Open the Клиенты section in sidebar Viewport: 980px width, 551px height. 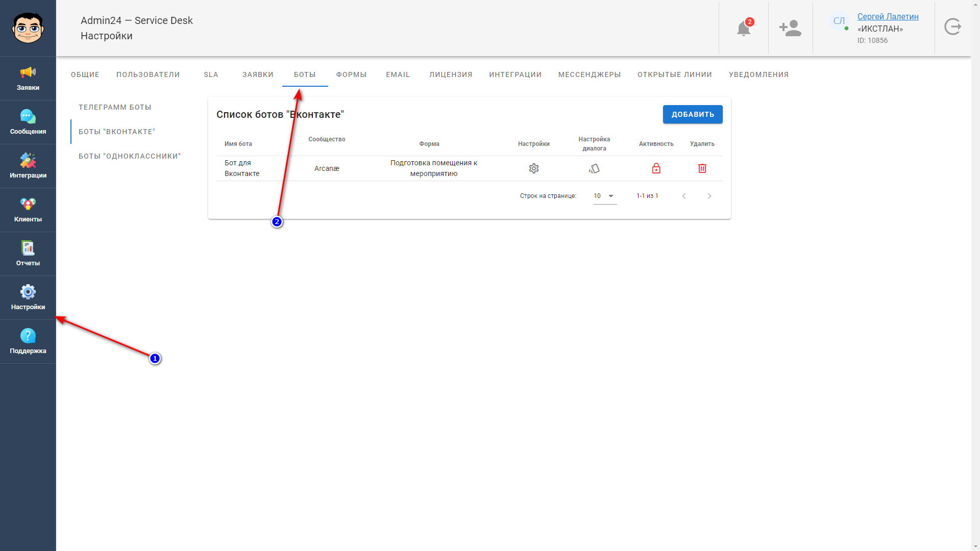pos(28,210)
